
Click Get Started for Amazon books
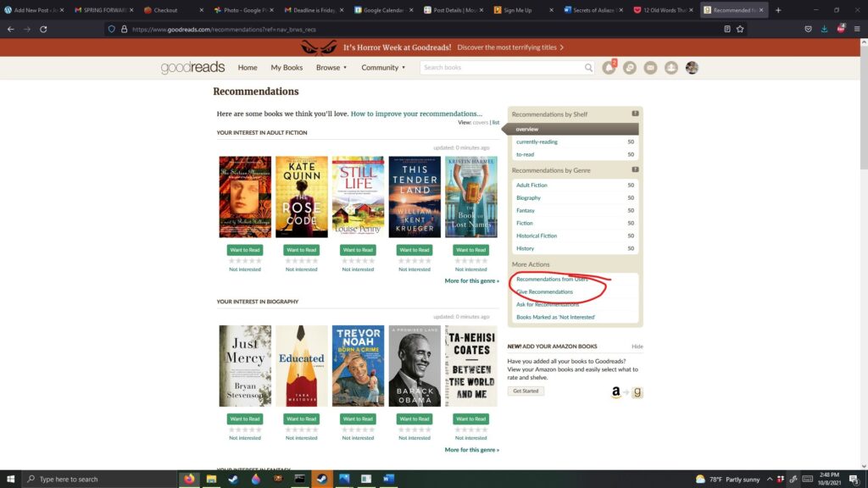coord(526,391)
